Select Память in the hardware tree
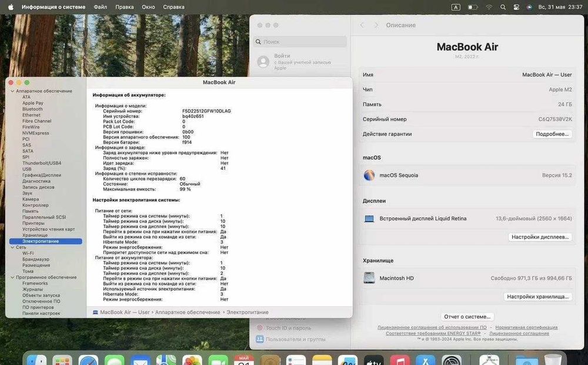Viewport: 588px width, 365px height. (x=30, y=211)
